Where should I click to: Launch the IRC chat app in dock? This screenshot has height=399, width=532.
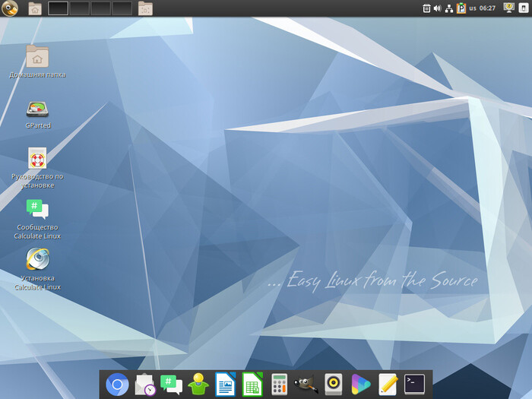171,385
